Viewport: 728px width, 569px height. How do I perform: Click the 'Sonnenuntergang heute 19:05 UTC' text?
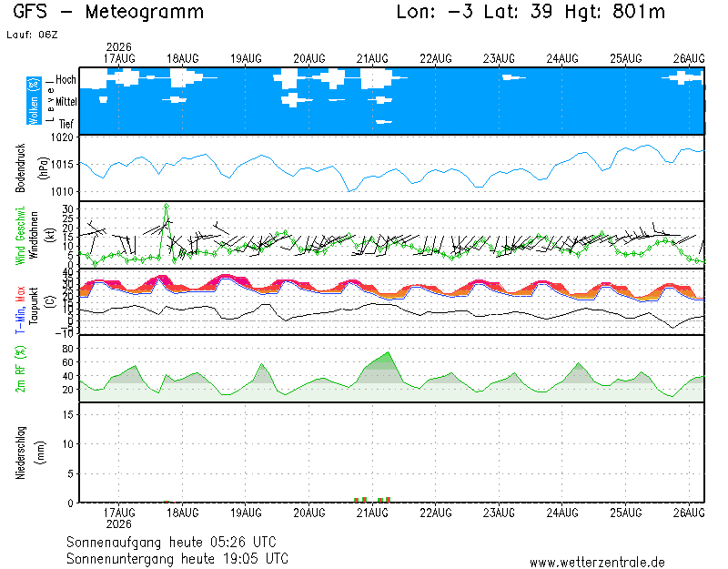(177, 558)
